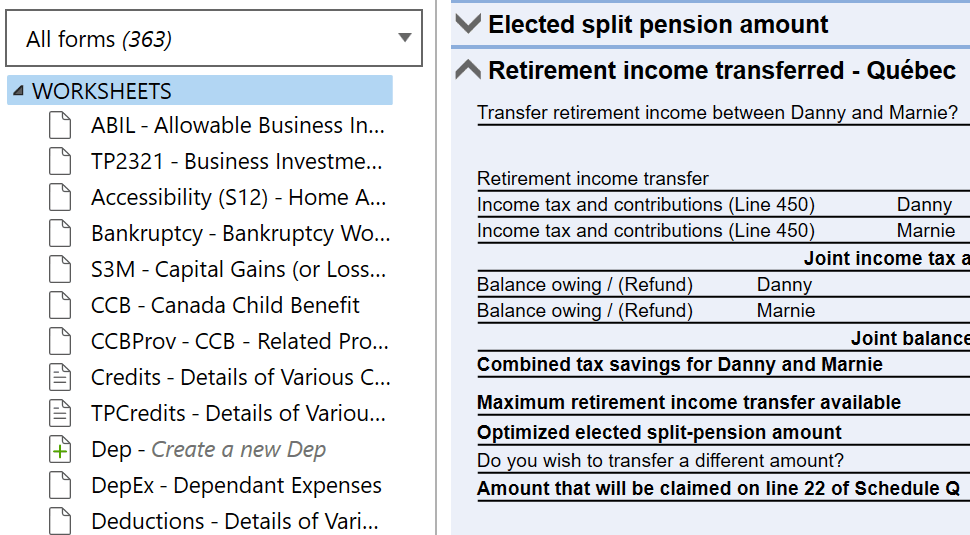Screen dimensions: 970x535
Task: Click Dep - Create a new Dep
Action: click(208, 450)
